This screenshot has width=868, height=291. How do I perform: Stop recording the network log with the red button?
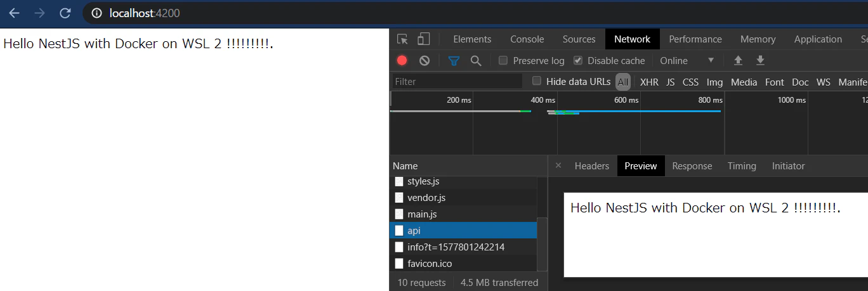pos(402,61)
